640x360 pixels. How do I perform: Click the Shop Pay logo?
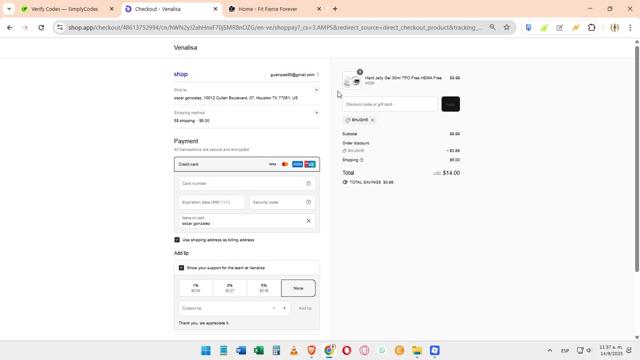181,74
